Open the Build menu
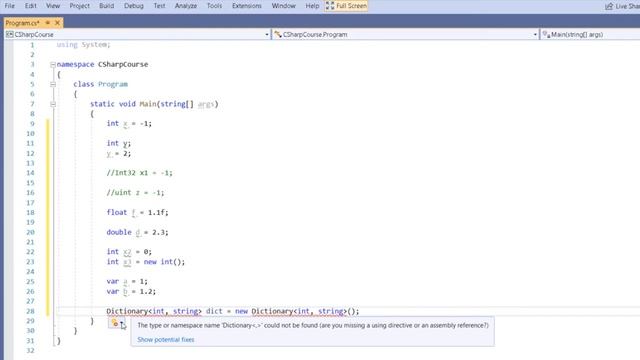 (107, 6)
